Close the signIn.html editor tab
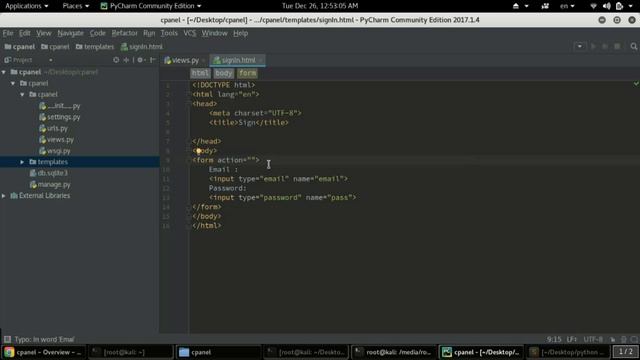This screenshot has height=360, width=640. [x=260, y=60]
